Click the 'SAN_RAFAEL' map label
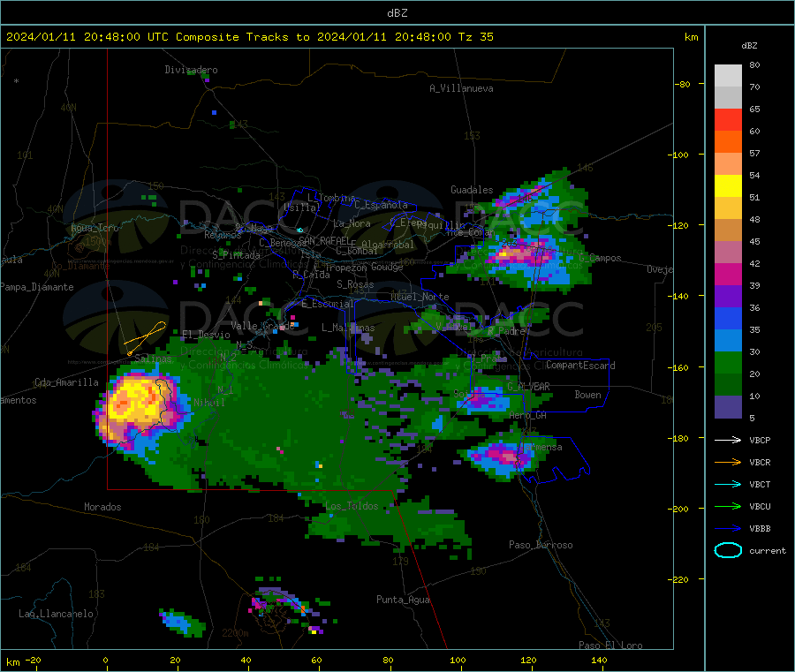 pyautogui.click(x=324, y=240)
